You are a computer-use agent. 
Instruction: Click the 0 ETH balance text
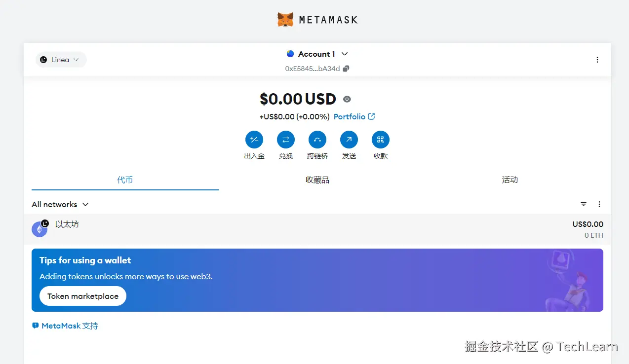click(593, 235)
